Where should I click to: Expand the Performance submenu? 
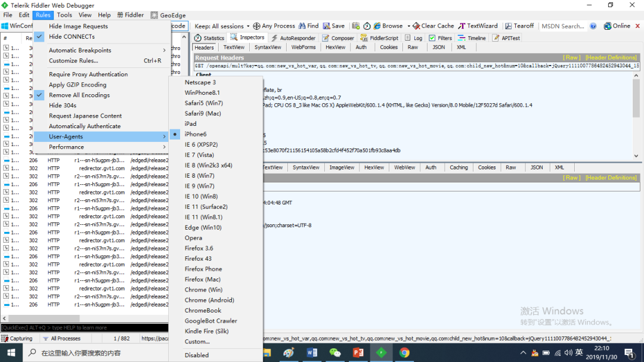pos(102,147)
